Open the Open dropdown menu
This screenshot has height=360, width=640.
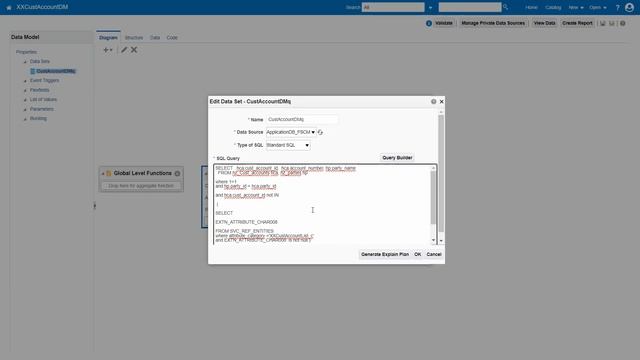tap(598, 7)
